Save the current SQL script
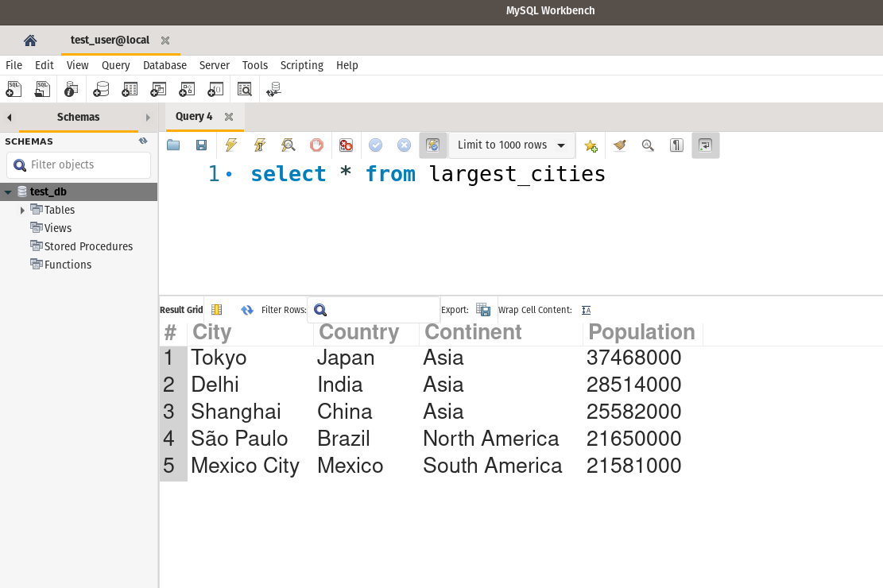The image size is (883, 588). coord(201,145)
